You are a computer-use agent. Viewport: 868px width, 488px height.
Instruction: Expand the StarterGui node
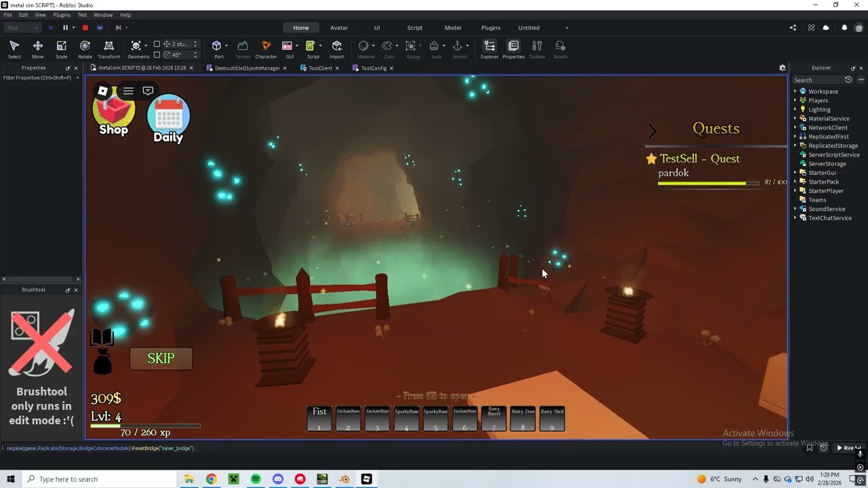pyautogui.click(x=795, y=173)
